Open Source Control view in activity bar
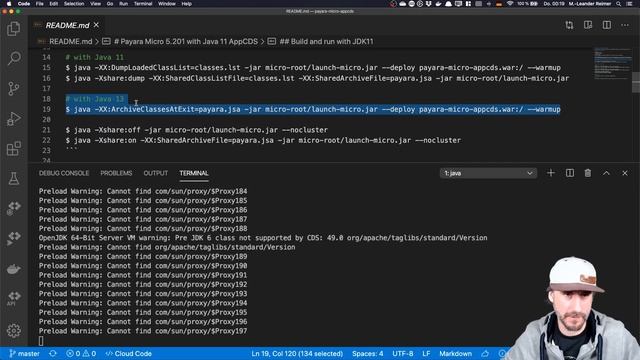This screenshot has width=640, height=360. pyautogui.click(x=14, y=88)
